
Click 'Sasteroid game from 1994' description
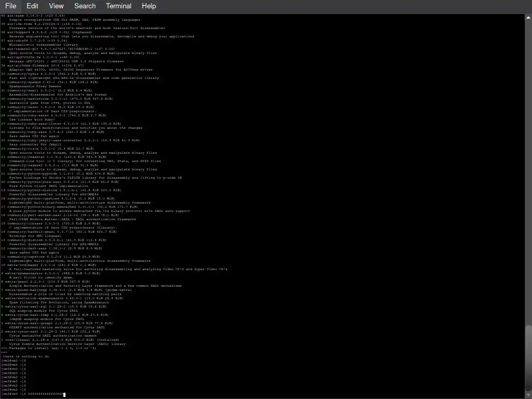pyautogui.click(x=50, y=103)
